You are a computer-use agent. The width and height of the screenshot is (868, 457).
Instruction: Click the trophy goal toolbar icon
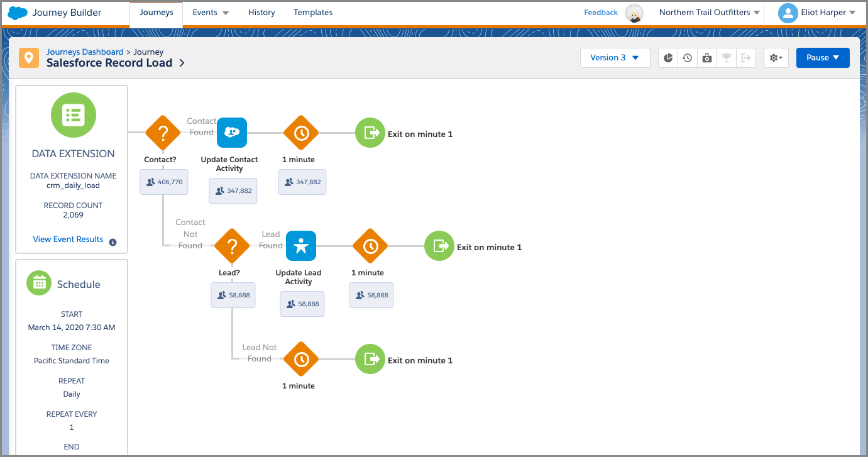pyautogui.click(x=727, y=58)
